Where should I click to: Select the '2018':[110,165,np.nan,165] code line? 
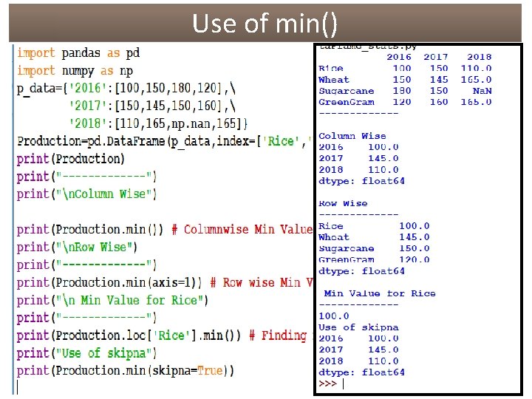point(158,123)
